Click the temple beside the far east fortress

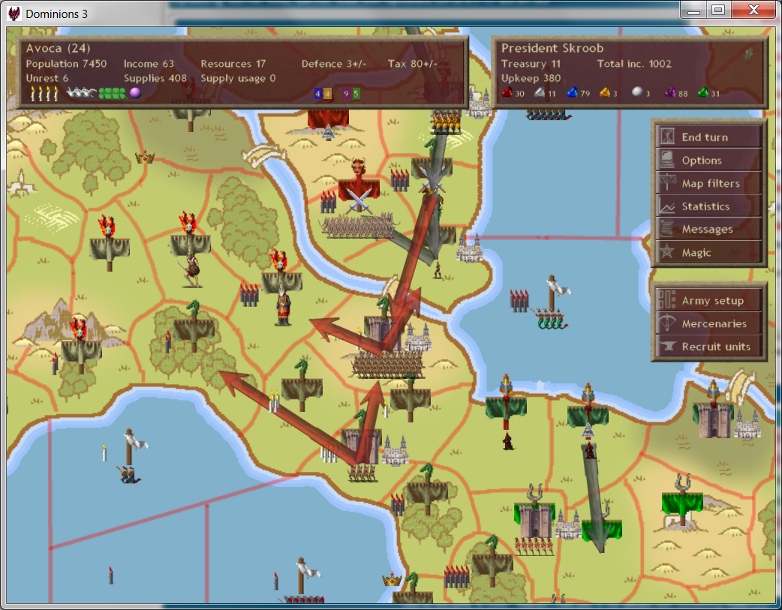click(747, 424)
